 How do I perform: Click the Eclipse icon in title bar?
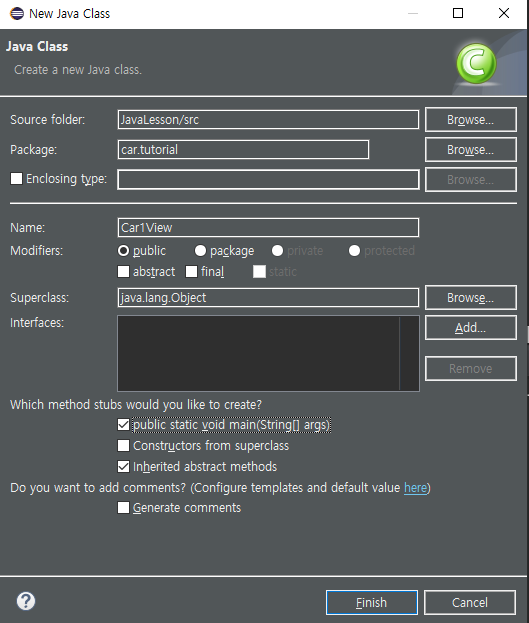point(17,14)
